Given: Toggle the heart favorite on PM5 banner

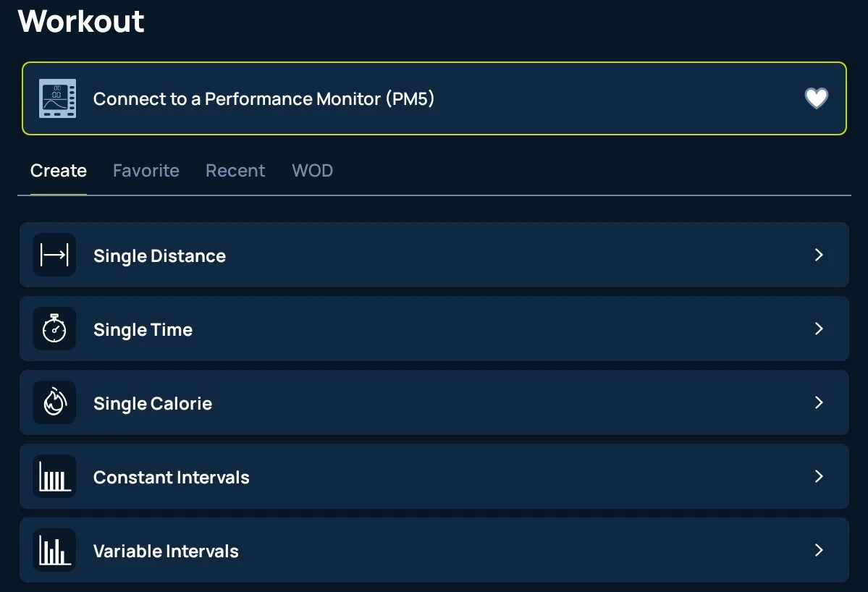Looking at the screenshot, I should click(816, 98).
